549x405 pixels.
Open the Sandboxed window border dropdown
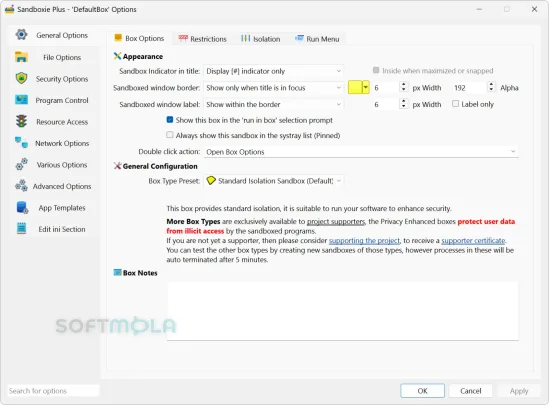click(x=273, y=88)
